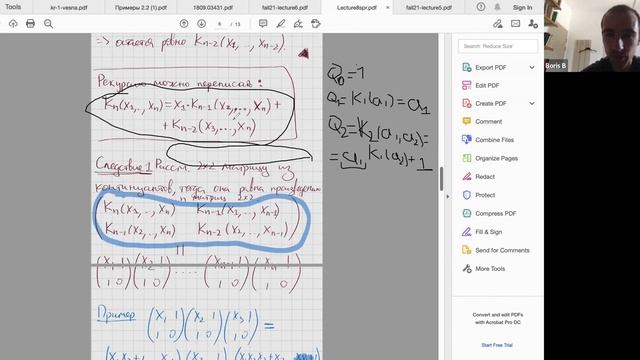The image size is (640, 360).
Task: Switch to fall21-lecture6.pdf tab
Action: [x=285, y=7]
